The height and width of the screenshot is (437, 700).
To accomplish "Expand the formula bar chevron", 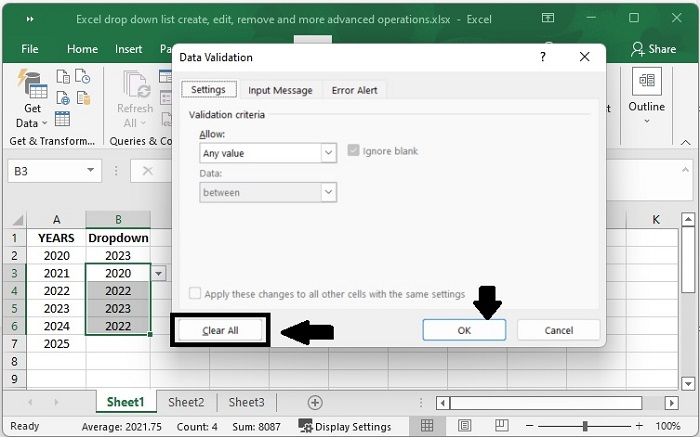I will tap(685, 170).
